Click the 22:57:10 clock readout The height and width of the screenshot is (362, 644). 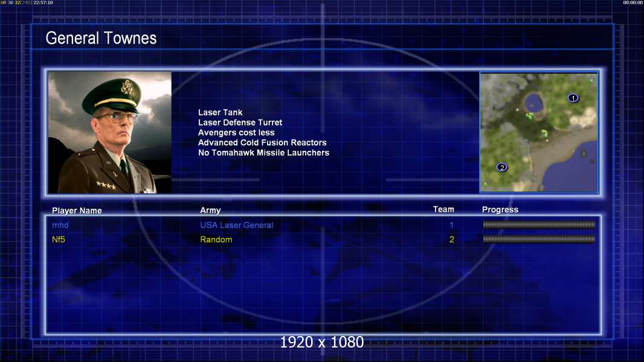pyautogui.click(x=43, y=2)
